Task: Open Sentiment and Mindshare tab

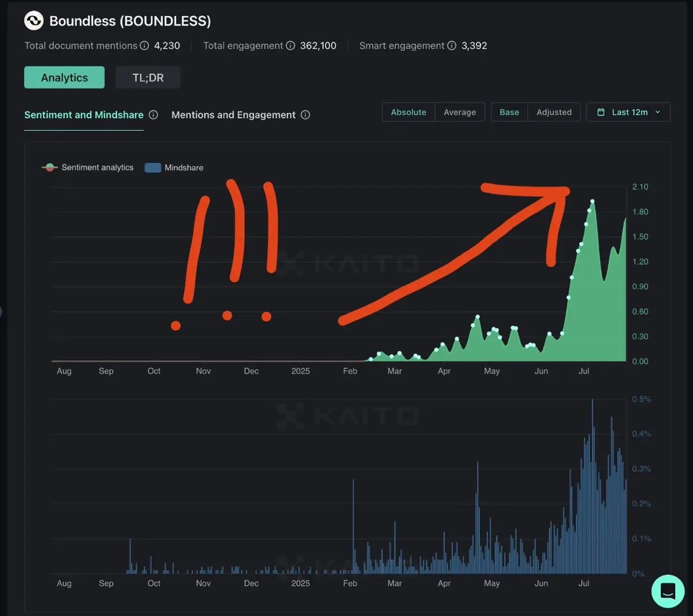Action: tap(84, 115)
